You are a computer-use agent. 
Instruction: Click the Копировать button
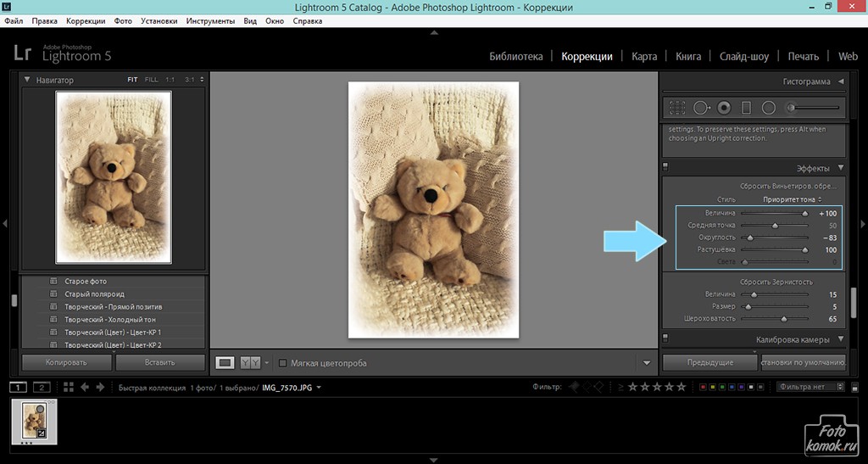(66, 362)
